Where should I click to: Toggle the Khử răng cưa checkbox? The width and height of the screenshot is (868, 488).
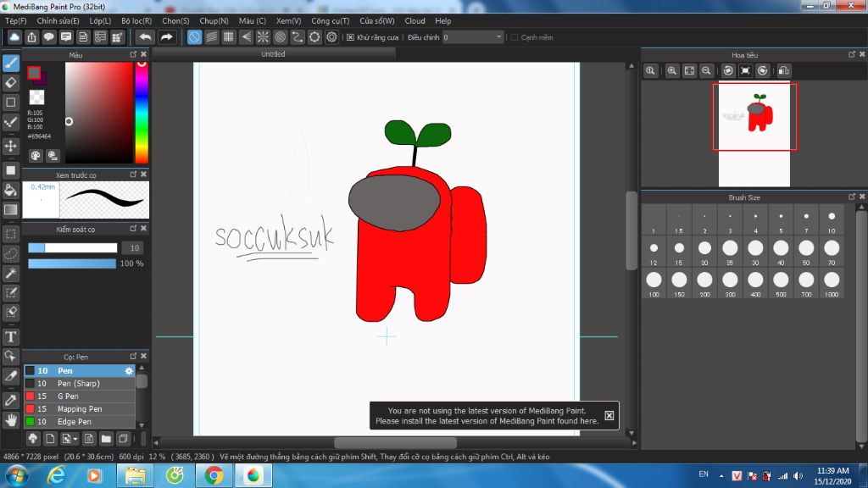tap(350, 37)
